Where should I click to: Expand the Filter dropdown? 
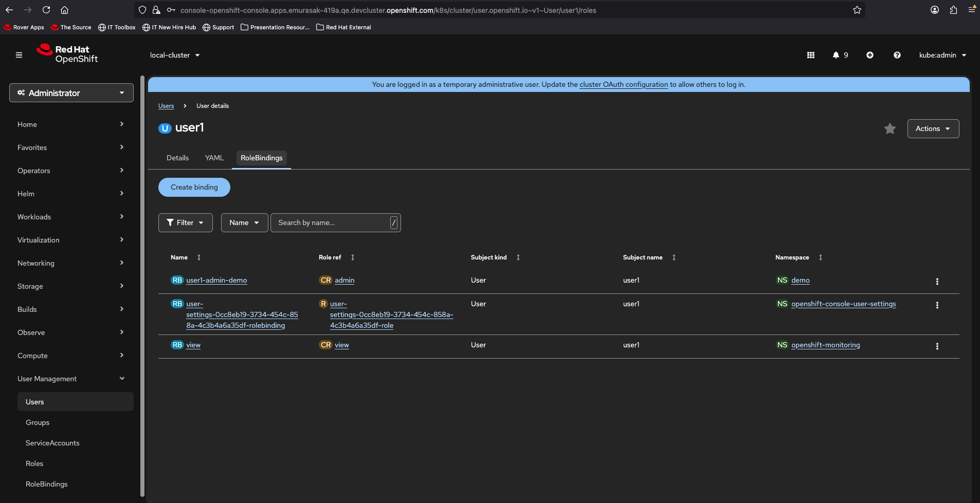click(x=185, y=222)
